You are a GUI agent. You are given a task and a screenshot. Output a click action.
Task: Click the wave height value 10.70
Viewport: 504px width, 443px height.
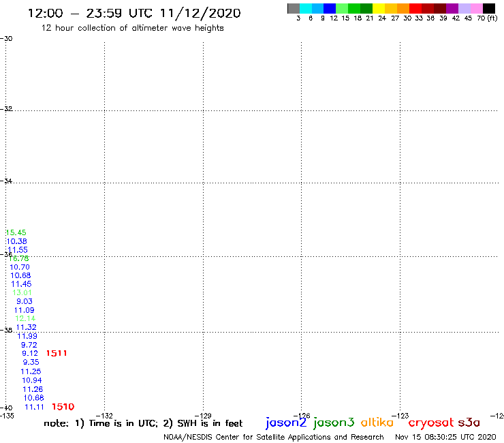click(x=20, y=267)
